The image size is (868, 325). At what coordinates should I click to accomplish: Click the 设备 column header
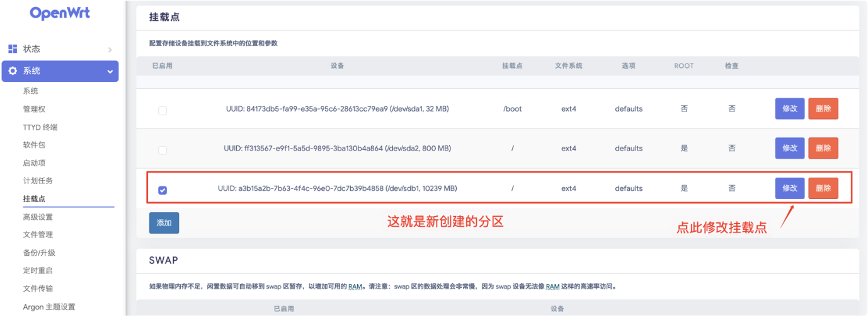pos(337,66)
